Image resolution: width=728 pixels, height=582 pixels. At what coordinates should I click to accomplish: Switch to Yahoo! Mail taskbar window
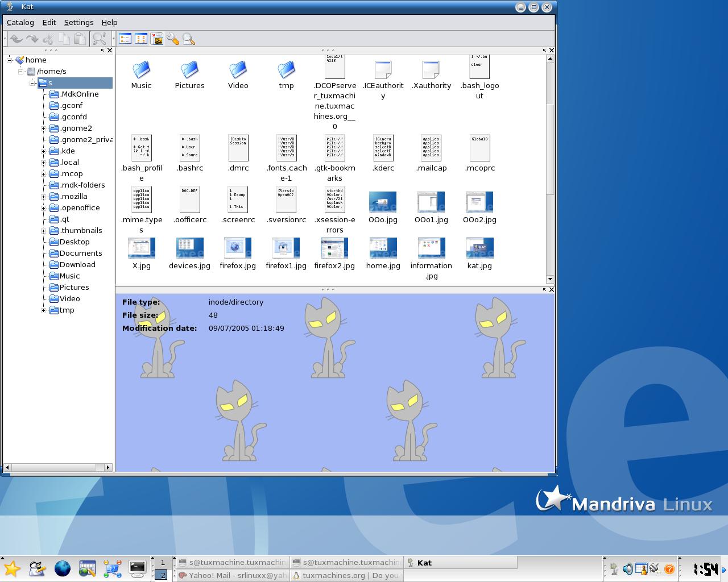coord(232,575)
